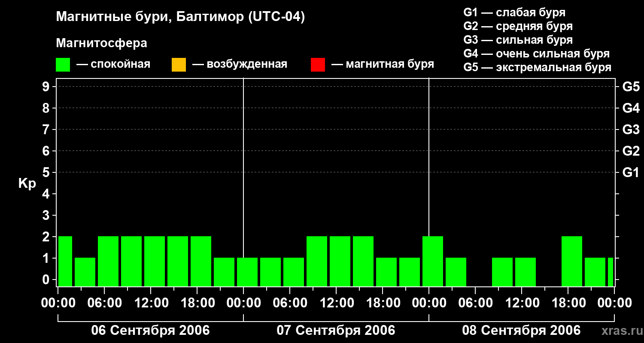Click the 18:00 time label under 07 September

click(383, 303)
